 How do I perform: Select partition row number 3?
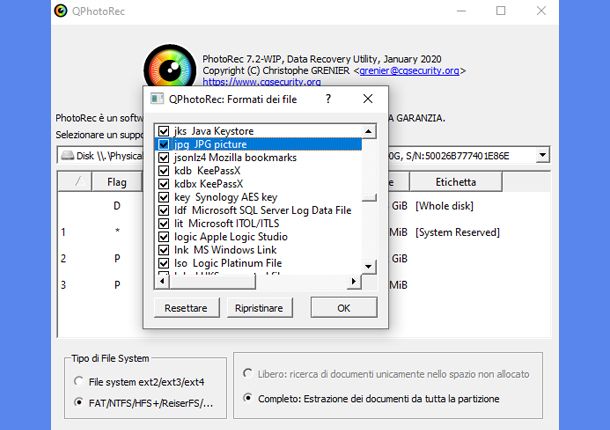coord(303,285)
